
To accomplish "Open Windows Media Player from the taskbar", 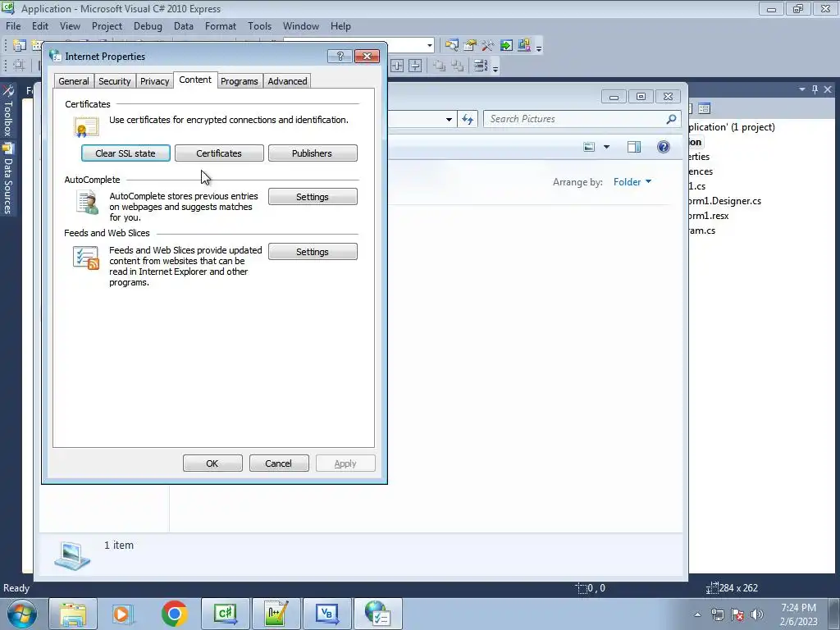I will coord(123,614).
